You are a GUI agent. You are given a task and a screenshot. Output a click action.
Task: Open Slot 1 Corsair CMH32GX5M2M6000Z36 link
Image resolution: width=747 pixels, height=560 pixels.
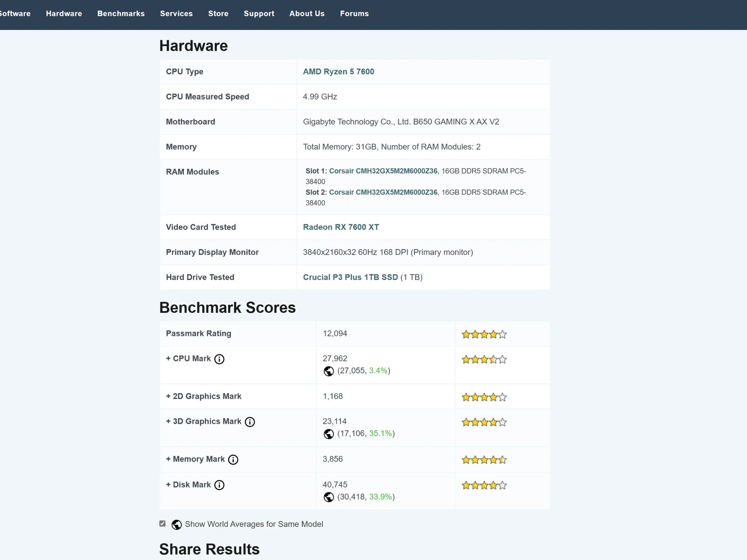[383, 171]
